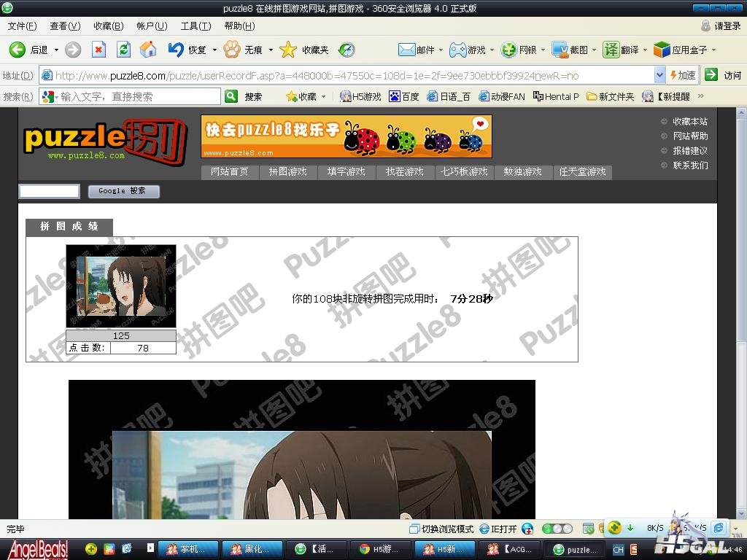Click the Google 搜索 button
The height and width of the screenshot is (560, 747).
tap(124, 192)
